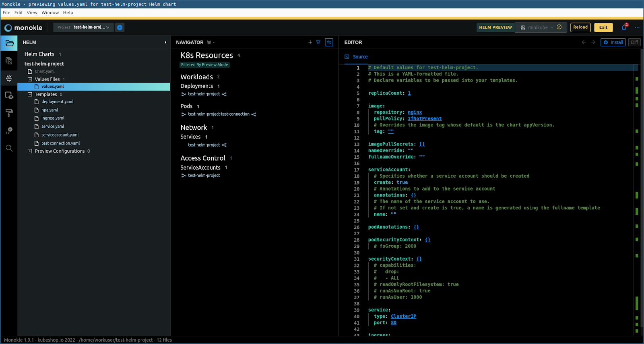Expand the Preview Configurations node
Image resolution: width=644 pixels, height=344 pixels.
[30, 151]
